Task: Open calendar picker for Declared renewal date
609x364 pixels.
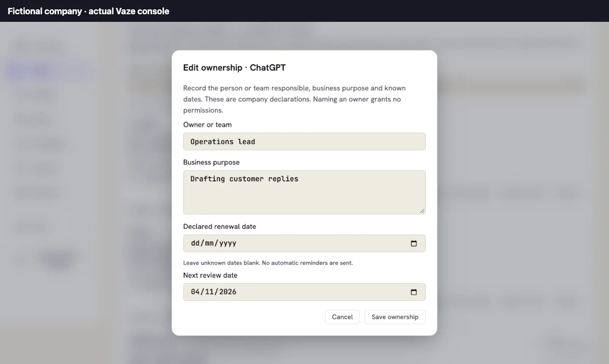Action: 414,243
